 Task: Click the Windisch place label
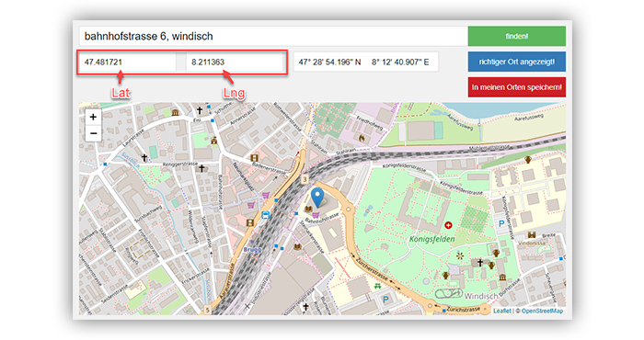(481, 296)
